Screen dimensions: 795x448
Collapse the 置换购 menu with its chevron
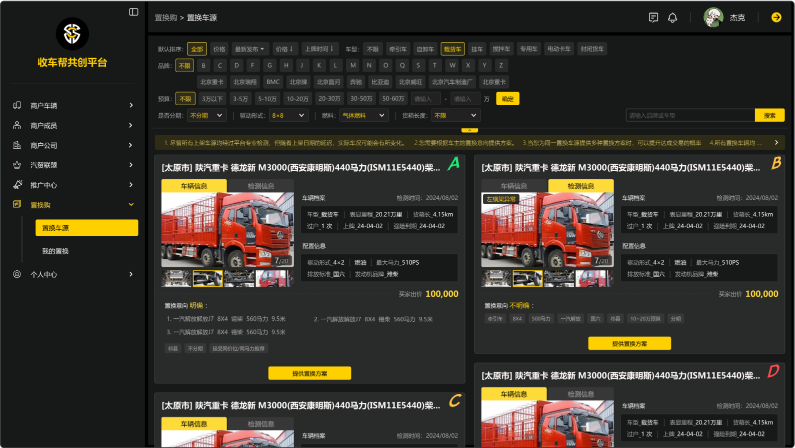tap(131, 205)
